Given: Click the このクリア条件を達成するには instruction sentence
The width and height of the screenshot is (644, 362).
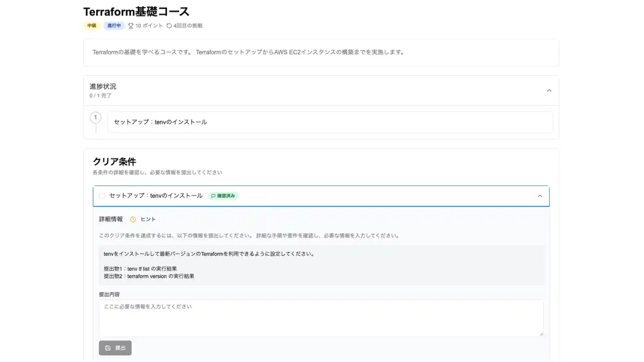Looking at the screenshot, I should [x=250, y=235].
